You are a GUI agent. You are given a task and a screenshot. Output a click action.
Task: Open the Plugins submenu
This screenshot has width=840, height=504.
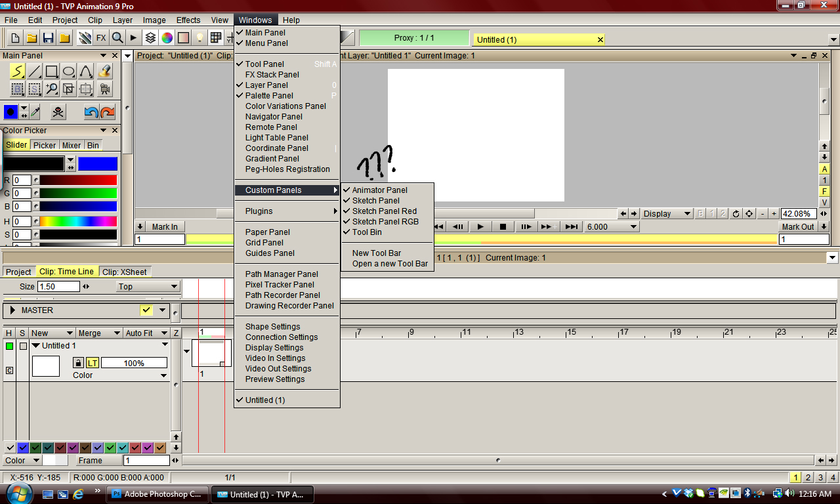pyautogui.click(x=287, y=211)
